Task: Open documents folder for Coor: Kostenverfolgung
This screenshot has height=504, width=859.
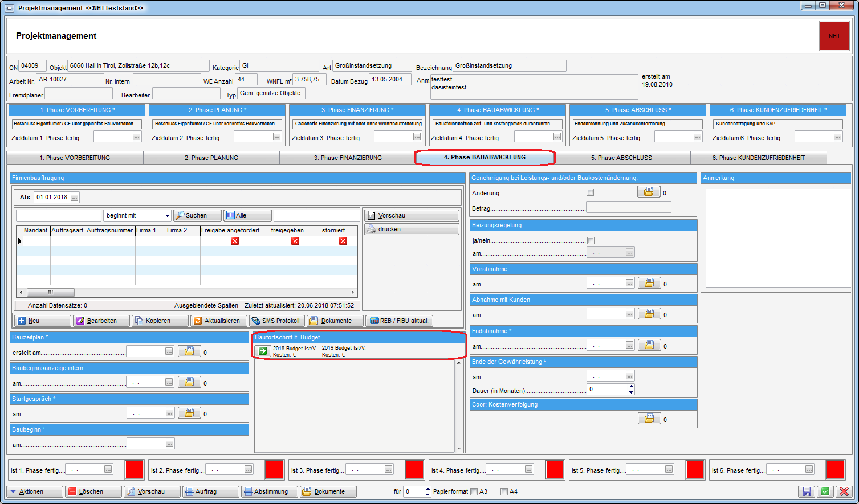Action: (x=649, y=419)
